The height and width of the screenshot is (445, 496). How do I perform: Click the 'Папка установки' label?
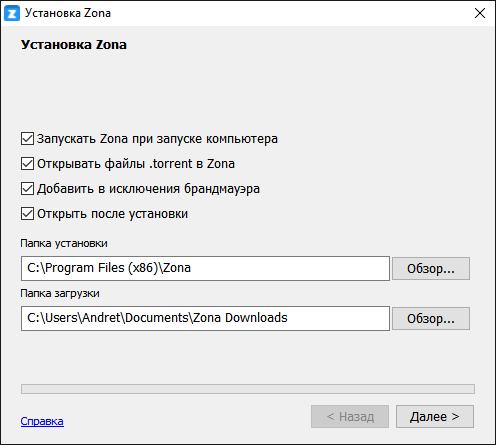(64, 243)
